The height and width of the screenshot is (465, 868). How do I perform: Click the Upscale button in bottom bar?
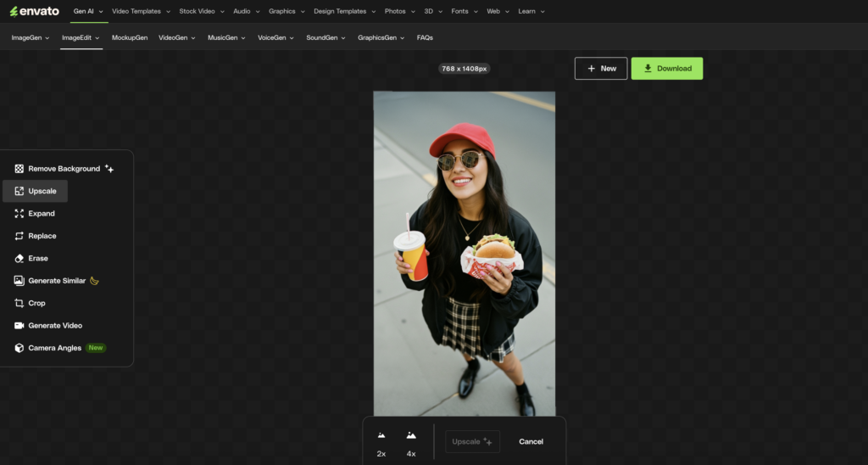pos(472,442)
